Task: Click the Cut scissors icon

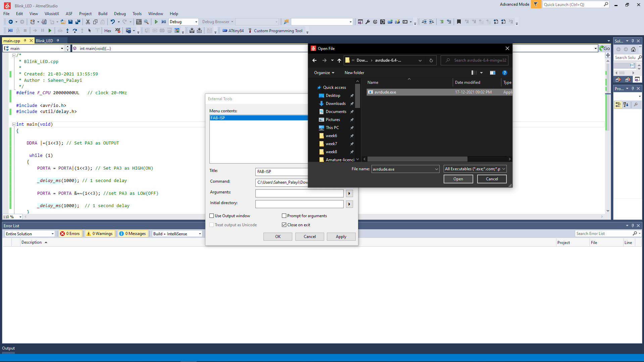Action: 88,22
